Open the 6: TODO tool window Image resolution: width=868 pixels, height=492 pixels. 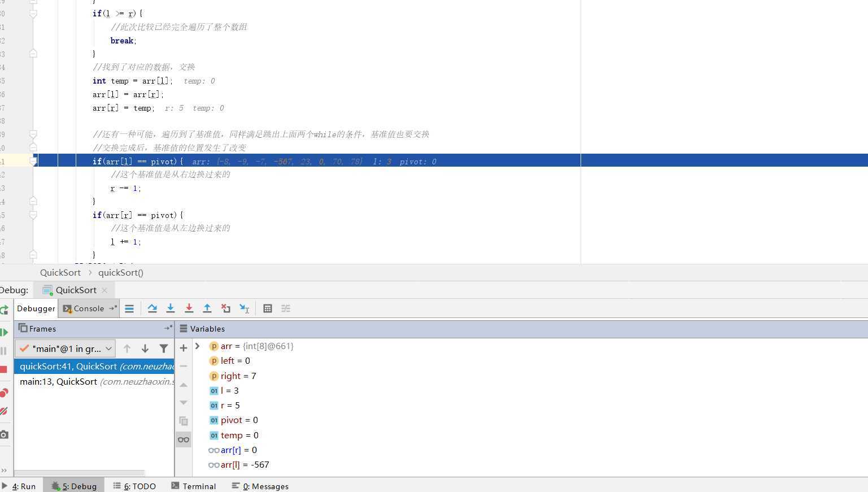coord(134,486)
